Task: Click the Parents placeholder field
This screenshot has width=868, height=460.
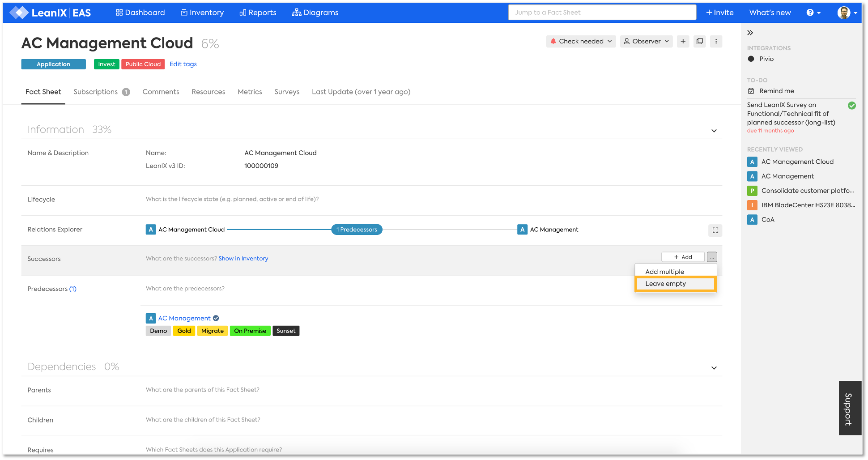Action: [203, 390]
